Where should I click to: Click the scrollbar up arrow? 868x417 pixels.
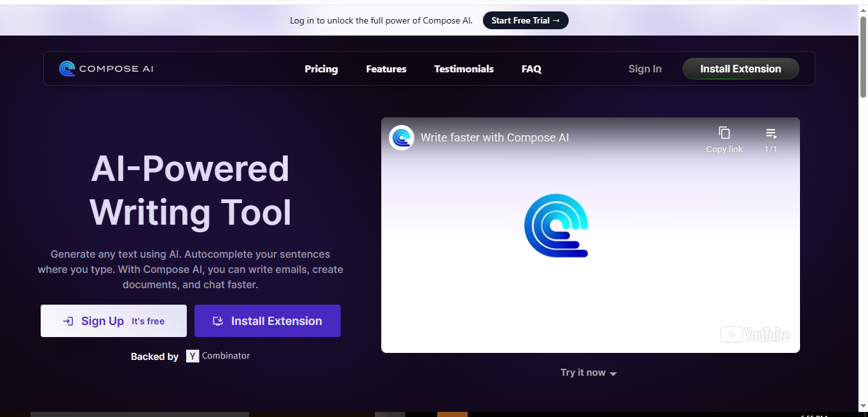click(863, 9)
